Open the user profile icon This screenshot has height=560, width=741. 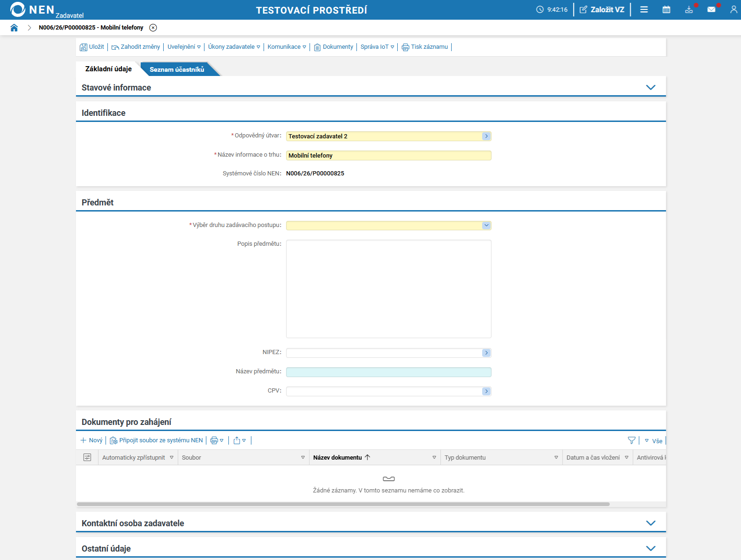(x=733, y=9)
